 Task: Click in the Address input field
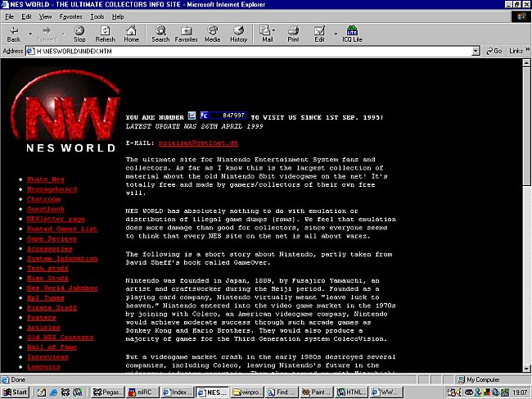pos(246,51)
